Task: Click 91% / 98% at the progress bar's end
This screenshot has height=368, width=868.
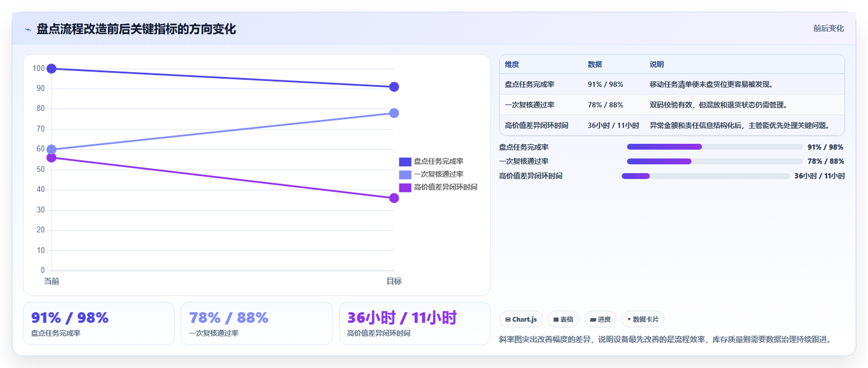Action: coord(826,147)
